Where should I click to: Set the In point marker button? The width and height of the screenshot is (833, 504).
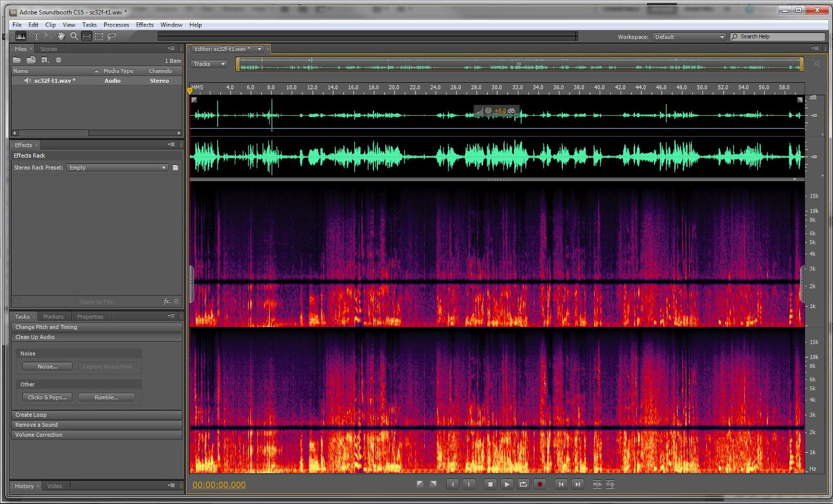tap(453, 484)
